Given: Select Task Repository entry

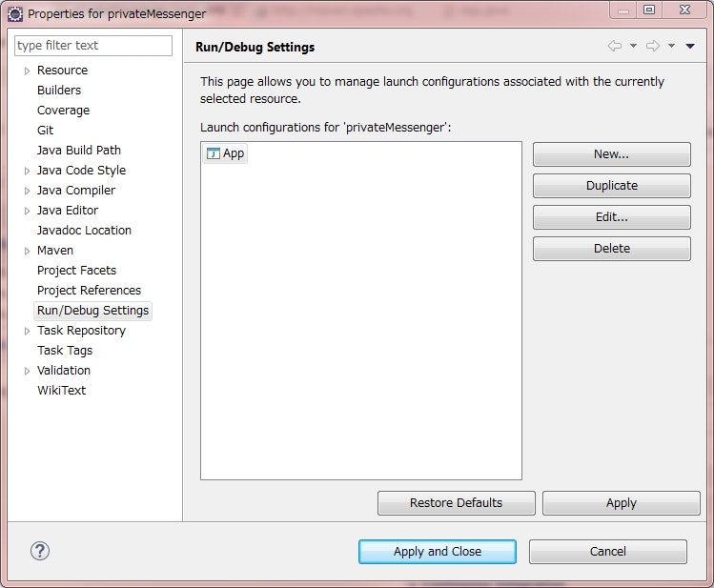Looking at the screenshot, I should click(x=82, y=331).
